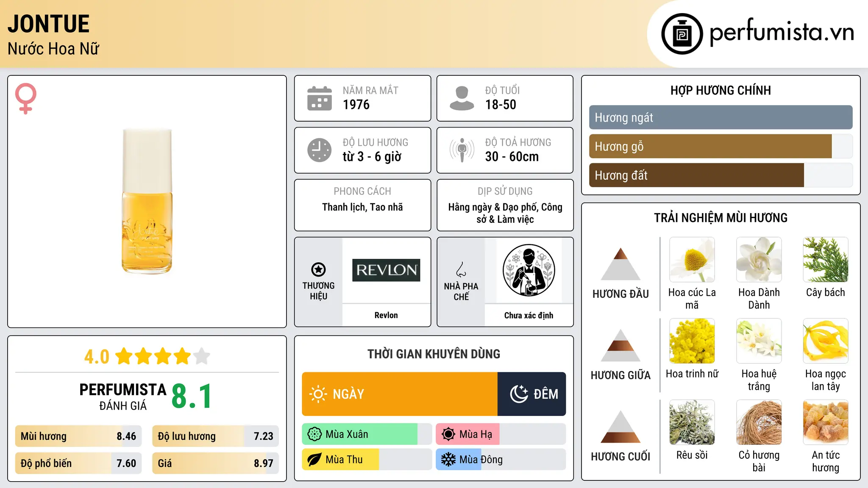Click the person icon beside age range

(x=462, y=98)
